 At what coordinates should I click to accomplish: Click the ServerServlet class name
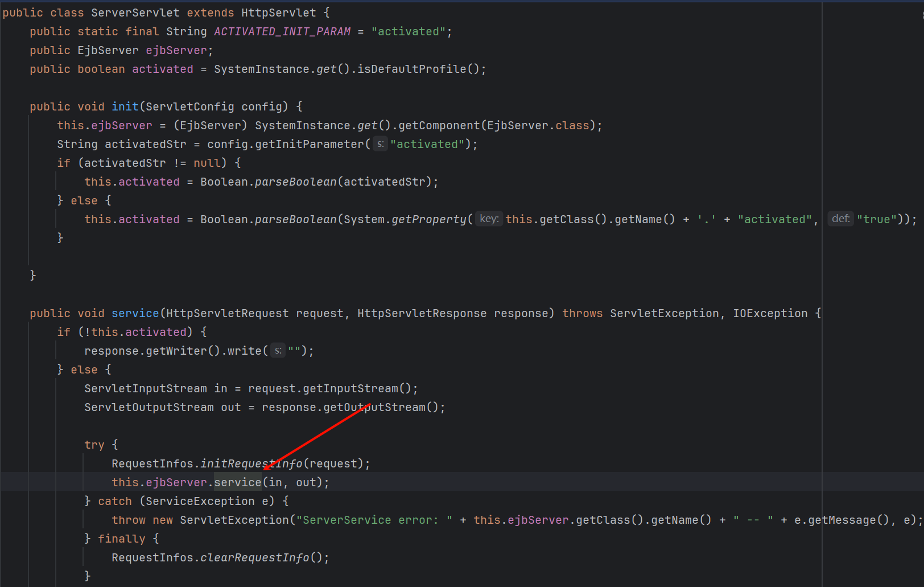(x=135, y=13)
